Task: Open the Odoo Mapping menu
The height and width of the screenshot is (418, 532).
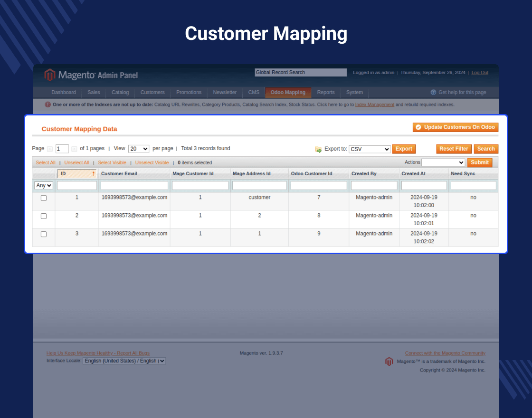Action: click(288, 92)
